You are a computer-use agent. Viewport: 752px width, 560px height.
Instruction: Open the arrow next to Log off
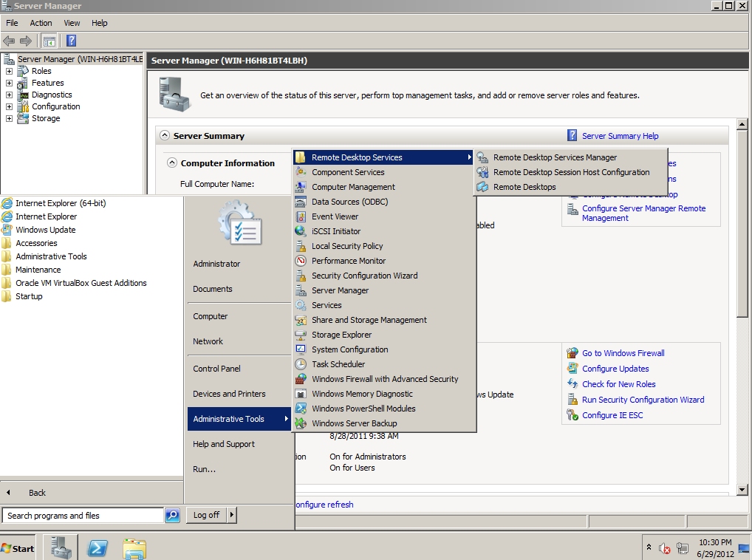(232, 515)
